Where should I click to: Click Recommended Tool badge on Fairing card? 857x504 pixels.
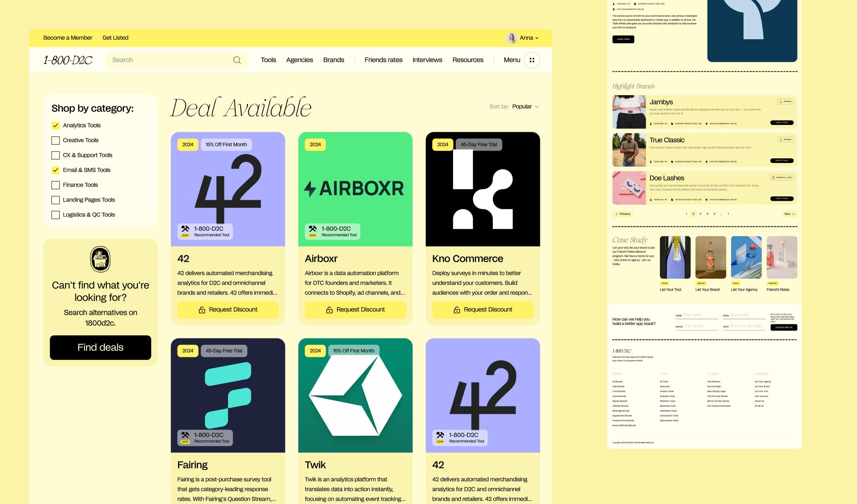coord(205,438)
